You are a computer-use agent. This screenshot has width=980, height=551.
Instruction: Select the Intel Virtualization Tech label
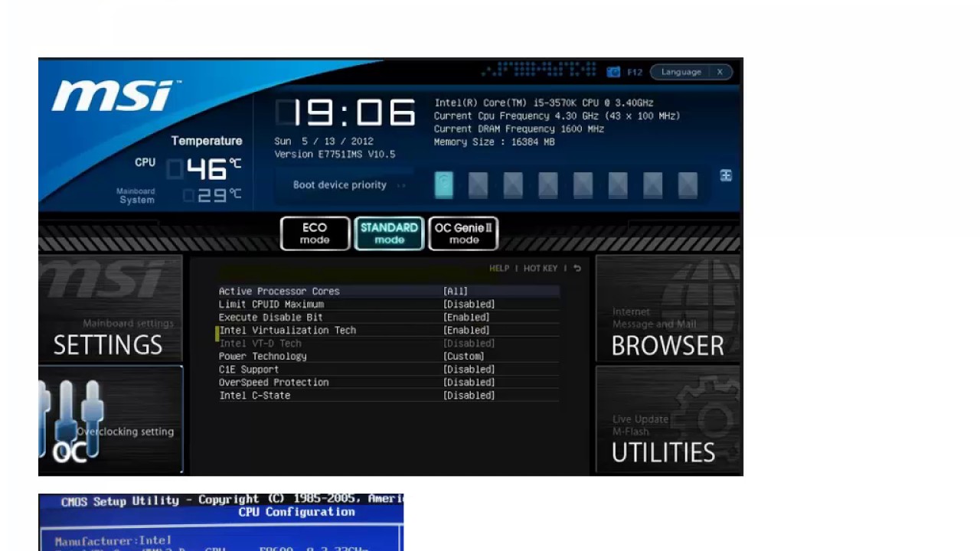287,331
